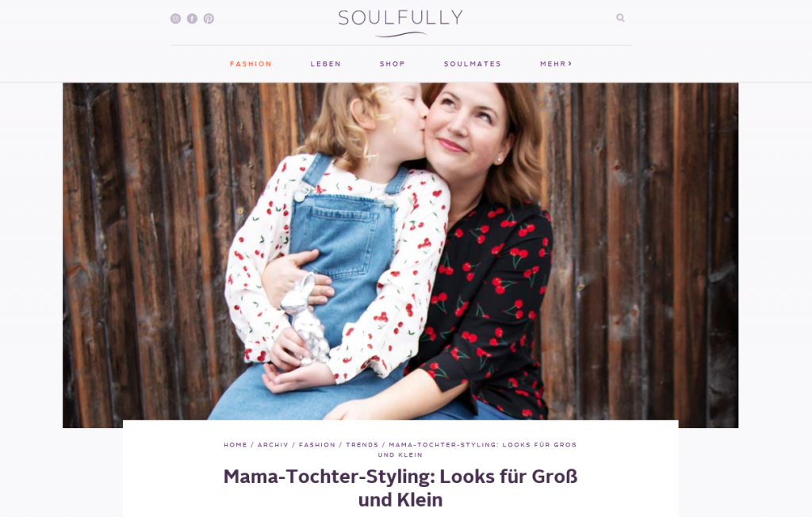Open the Instagram social icon

pyautogui.click(x=175, y=19)
